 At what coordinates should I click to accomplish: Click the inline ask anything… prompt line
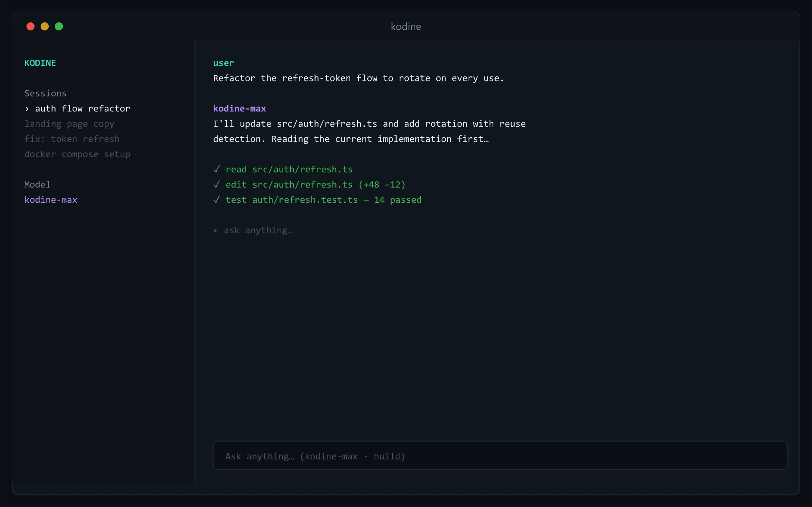coord(253,230)
